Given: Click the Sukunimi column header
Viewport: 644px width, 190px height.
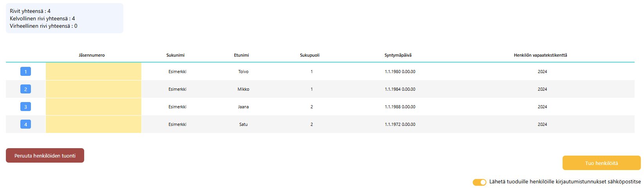Looking at the screenshot, I should [175, 55].
